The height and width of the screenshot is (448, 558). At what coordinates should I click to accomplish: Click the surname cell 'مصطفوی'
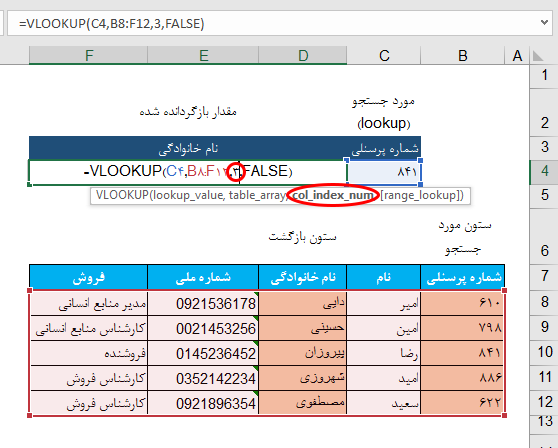click(x=303, y=403)
